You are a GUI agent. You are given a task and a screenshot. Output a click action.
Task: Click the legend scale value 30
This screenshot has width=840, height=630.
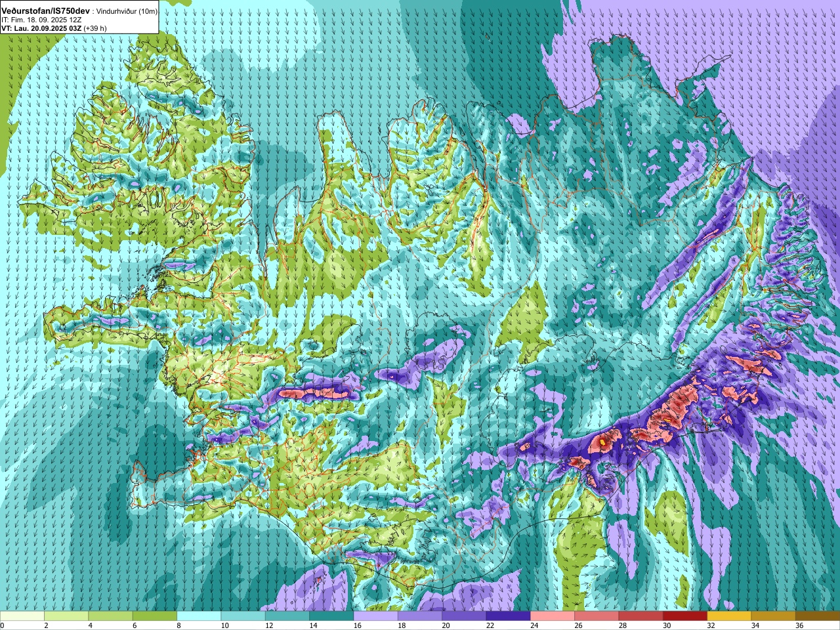tap(667, 625)
